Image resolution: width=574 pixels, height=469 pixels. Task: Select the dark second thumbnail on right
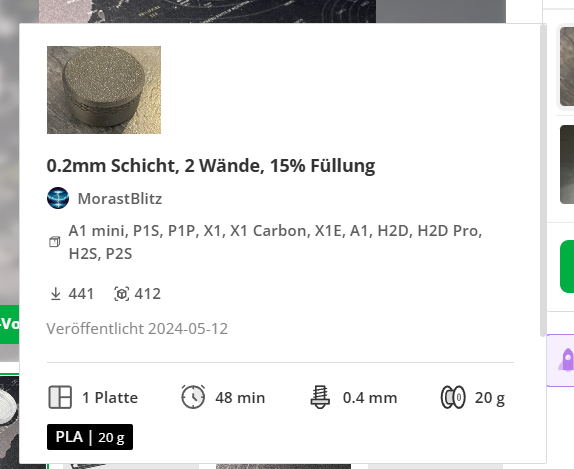coord(567,164)
